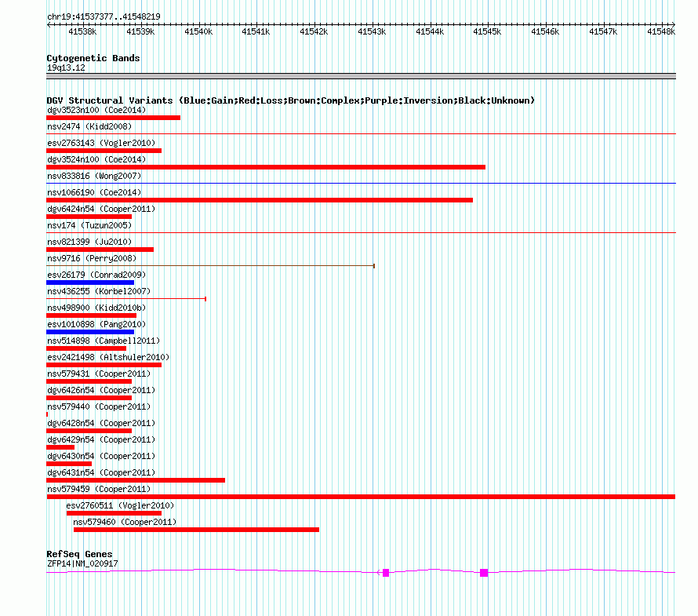Click the dgv3523n100 (Coe2014) variant label
This screenshot has height=616, width=698.
click(x=96, y=110)
